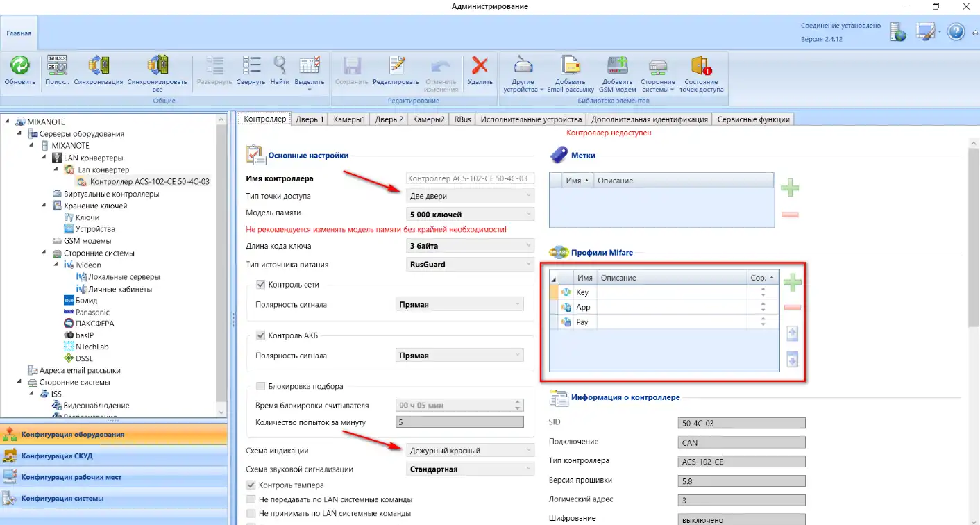
Task: Open the Выделить selection tool
Action: 310,65
